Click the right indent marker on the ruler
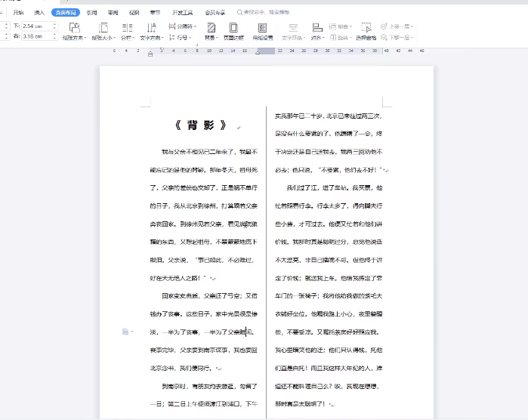 [x=258, y=52]
